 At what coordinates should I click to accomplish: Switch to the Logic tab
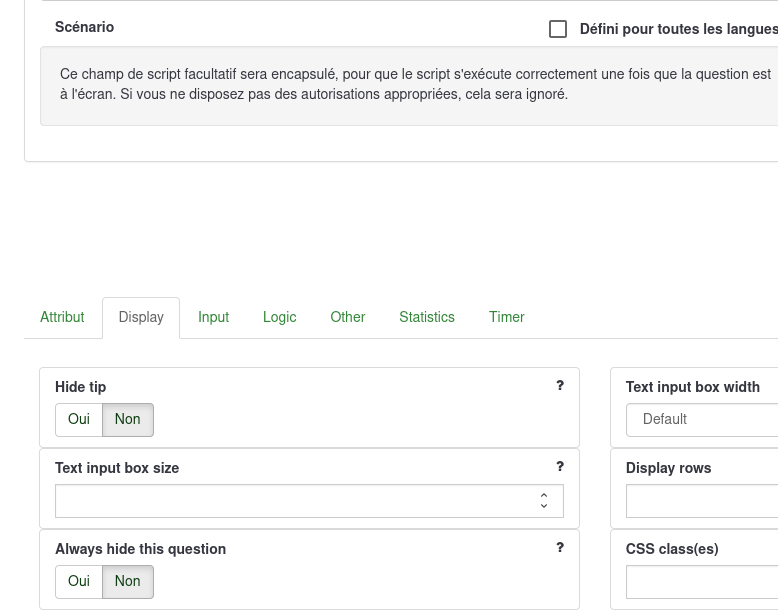coord(279,317)
